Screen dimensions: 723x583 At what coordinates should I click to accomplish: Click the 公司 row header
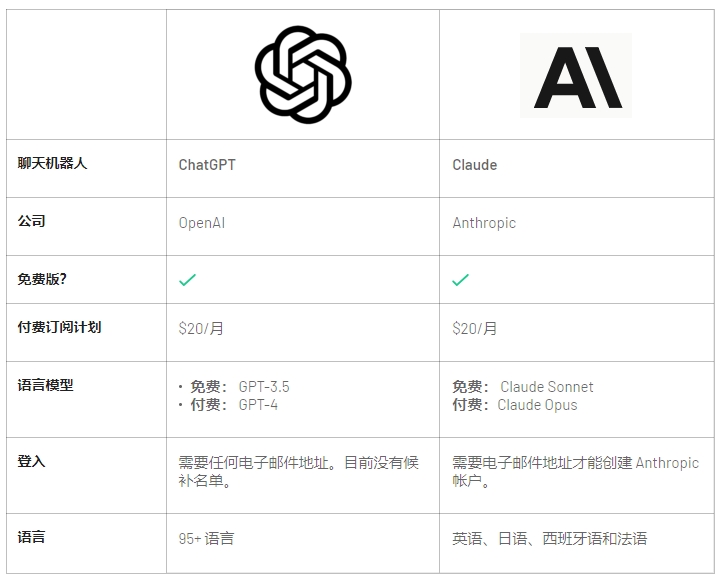(31, 221)
